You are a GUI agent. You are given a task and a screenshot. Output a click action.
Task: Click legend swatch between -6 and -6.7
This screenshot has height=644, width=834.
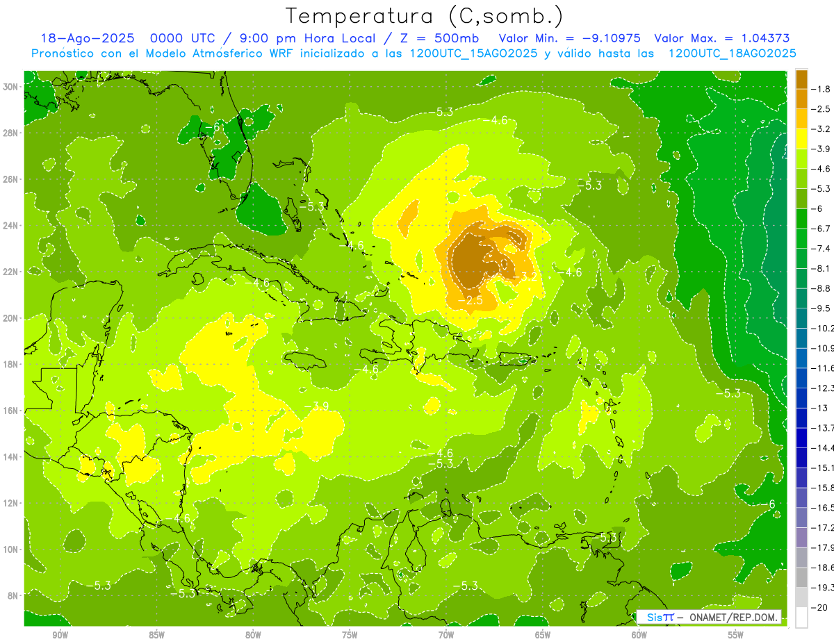point(801,219)
